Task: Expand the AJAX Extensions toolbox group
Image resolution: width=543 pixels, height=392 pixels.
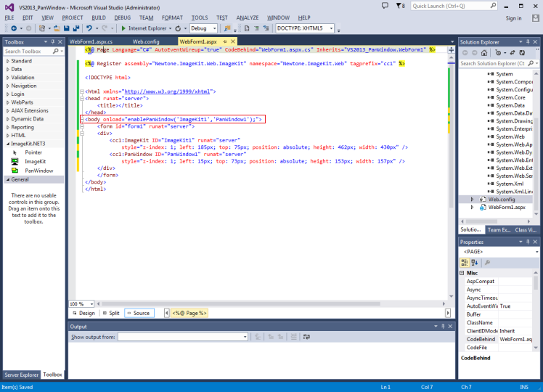Action: coord(29,110)
